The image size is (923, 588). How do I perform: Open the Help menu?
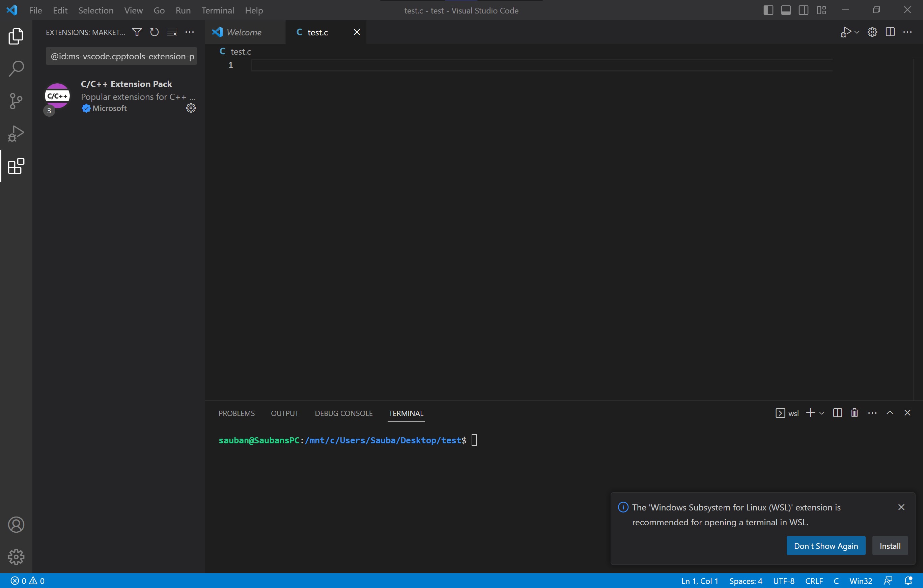pos(254,10)
